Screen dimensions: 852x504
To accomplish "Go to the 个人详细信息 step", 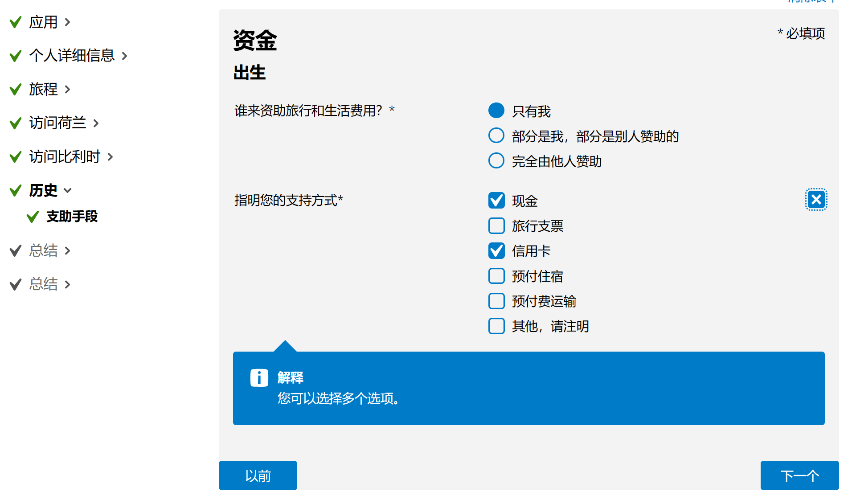I will point(72,56).
